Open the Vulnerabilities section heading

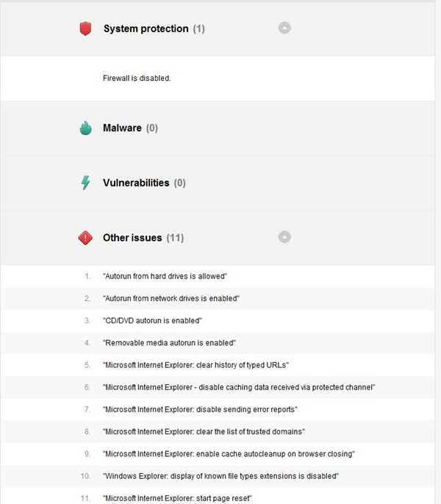click(136, 183)
